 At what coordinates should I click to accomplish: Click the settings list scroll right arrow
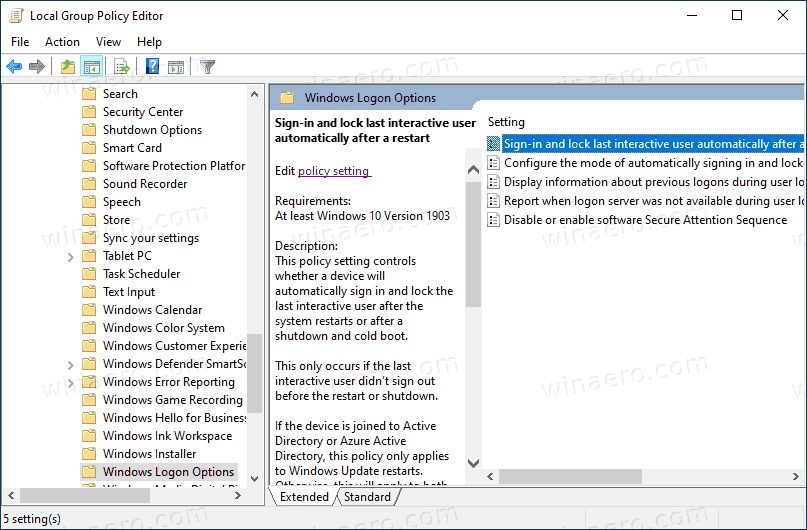tap(796, 476)
